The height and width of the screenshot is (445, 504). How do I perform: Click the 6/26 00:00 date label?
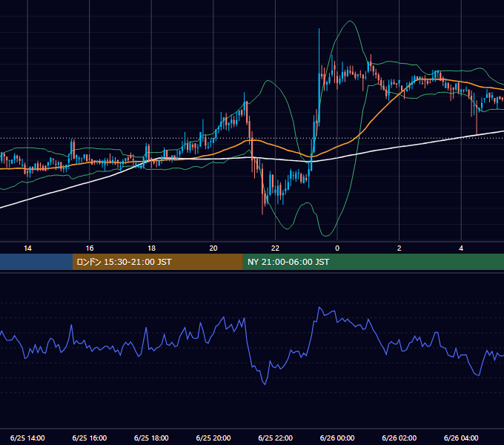pos(337,438)
